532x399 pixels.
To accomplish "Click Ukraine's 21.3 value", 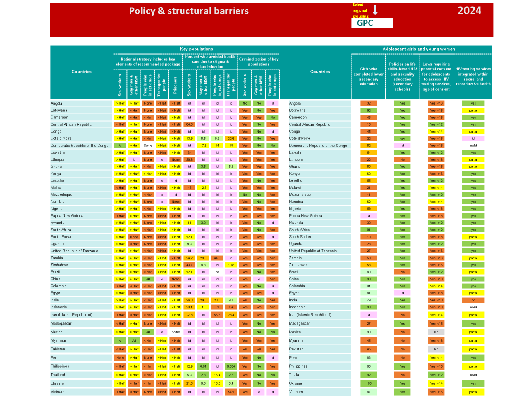I will 189,383.
